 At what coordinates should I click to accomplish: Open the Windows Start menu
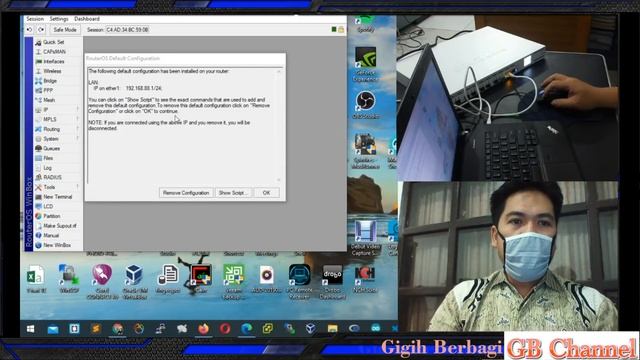click(31, 329)
